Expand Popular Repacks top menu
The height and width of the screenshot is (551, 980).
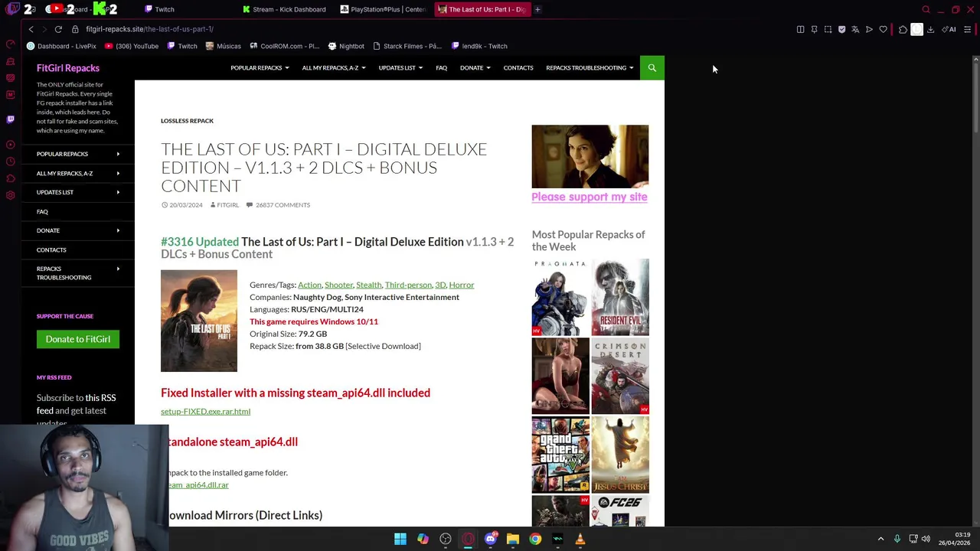pos(260,68)
